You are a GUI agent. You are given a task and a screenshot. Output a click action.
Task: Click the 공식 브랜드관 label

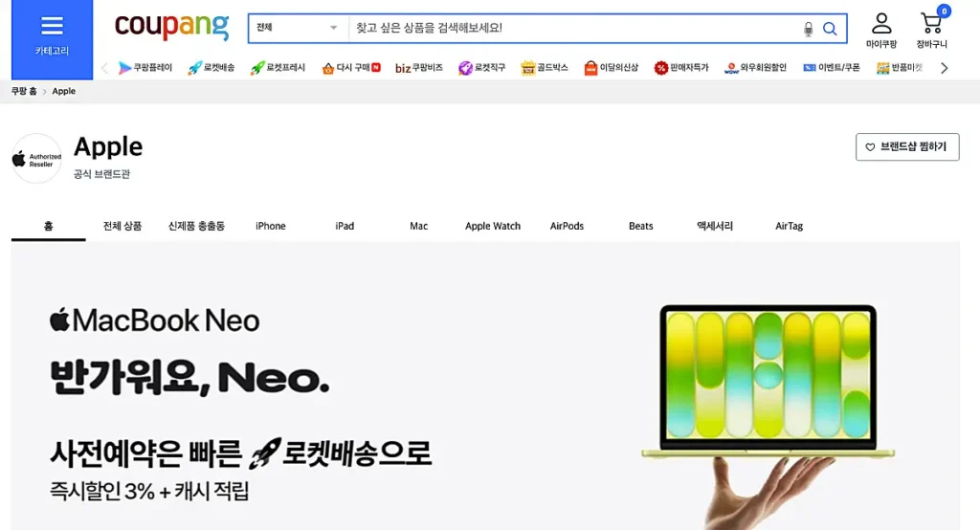(101, 174)
